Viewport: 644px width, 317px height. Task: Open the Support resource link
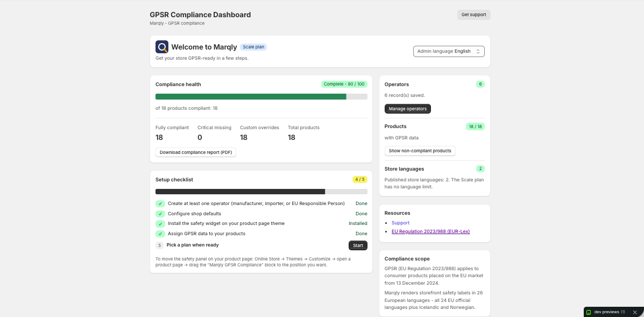pos(400,223)
